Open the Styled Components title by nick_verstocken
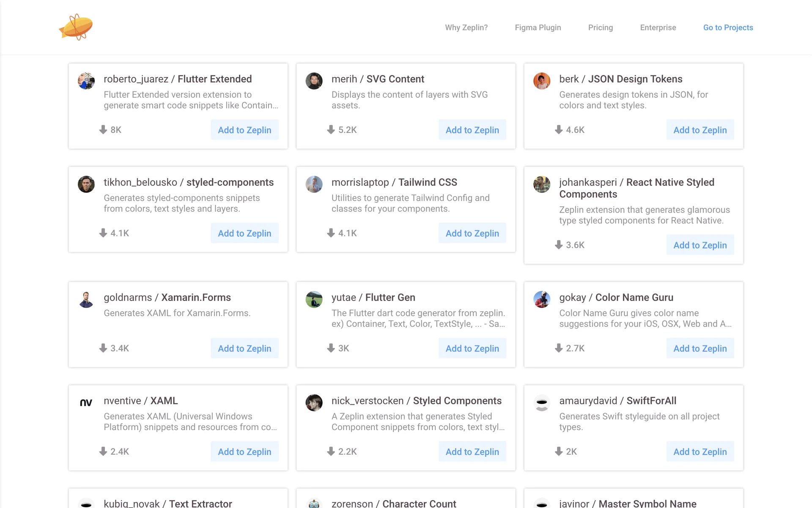Screen dimensions: 812x508 [457, 401]
